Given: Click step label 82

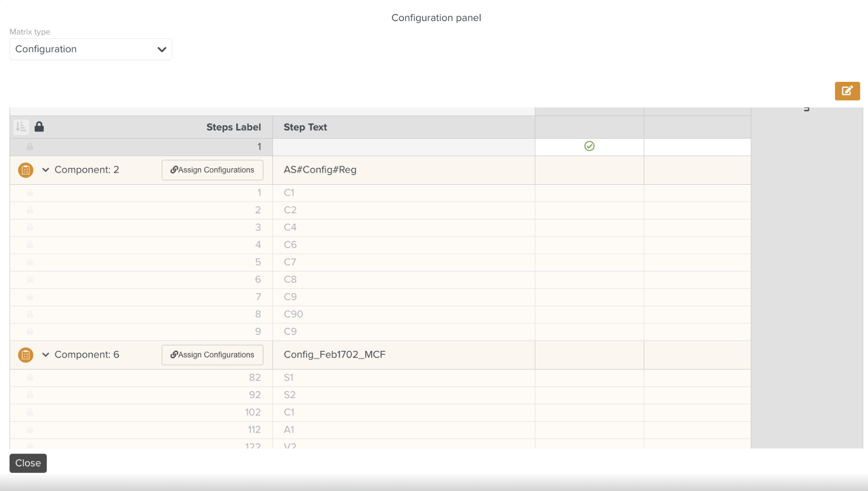Looking at the screenshot, I should pyautogui.click(x=255, y=378).
